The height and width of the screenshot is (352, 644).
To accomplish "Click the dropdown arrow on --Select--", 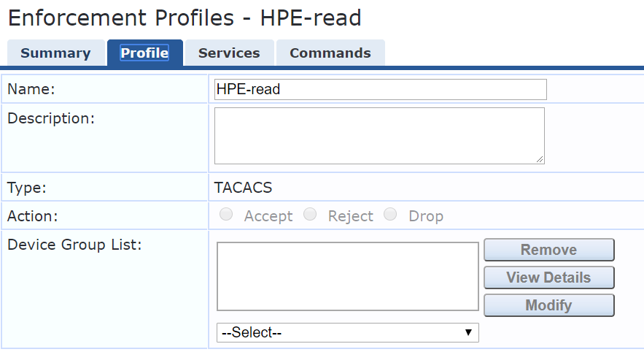I will point(468,332).
